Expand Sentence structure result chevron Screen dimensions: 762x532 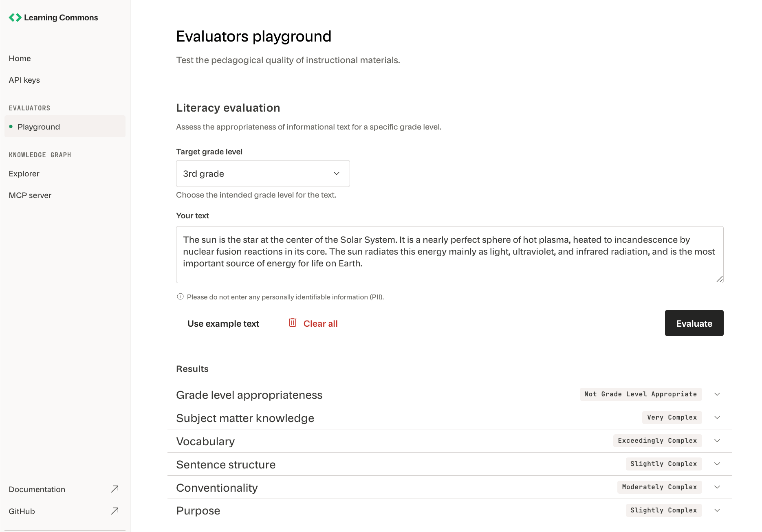717,464
